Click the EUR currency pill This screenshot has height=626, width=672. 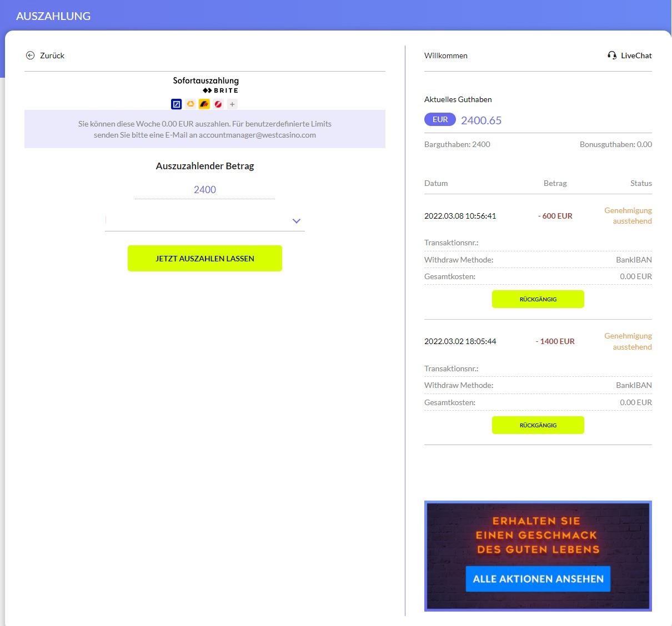(x=440, y=119)
